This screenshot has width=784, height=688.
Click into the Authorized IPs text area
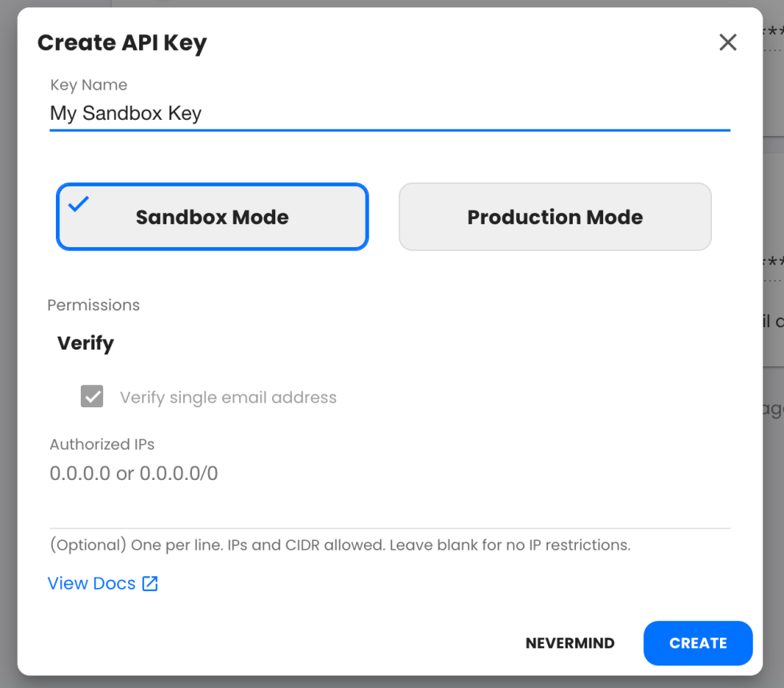pyautogui.click(x=389, y=488)
